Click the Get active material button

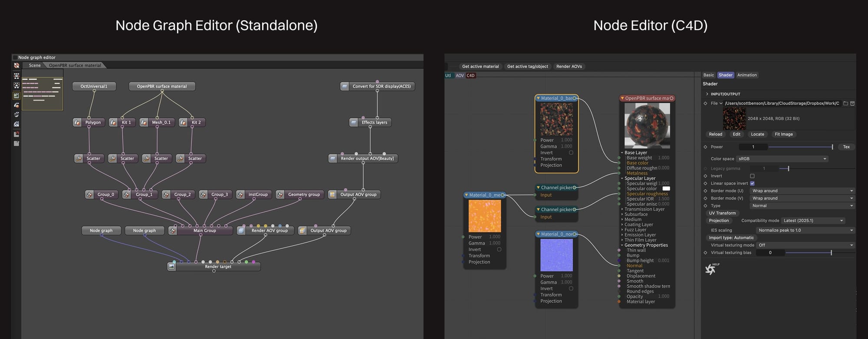pos(480,66)
